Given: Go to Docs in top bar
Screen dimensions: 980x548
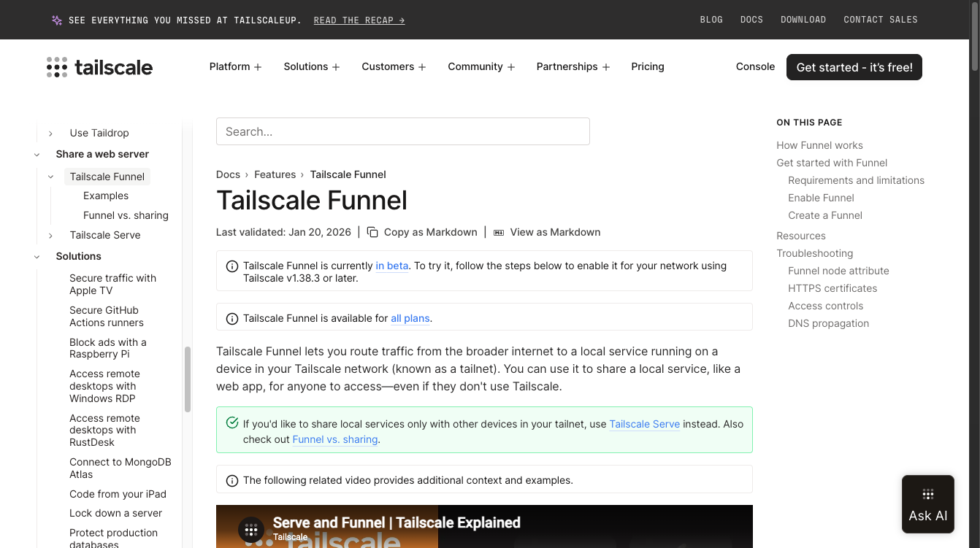Looking at the screenshot, I should point(751,20).
